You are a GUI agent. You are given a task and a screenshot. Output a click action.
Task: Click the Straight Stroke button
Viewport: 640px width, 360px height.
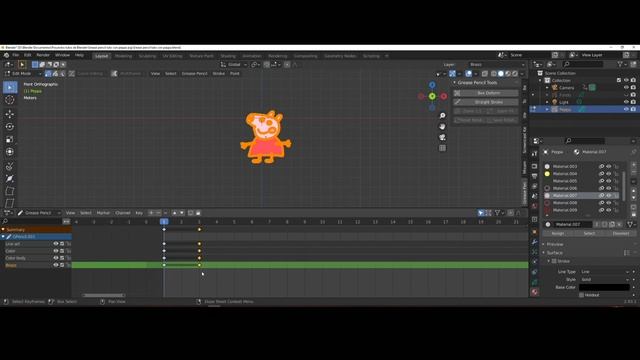[486, 102]
